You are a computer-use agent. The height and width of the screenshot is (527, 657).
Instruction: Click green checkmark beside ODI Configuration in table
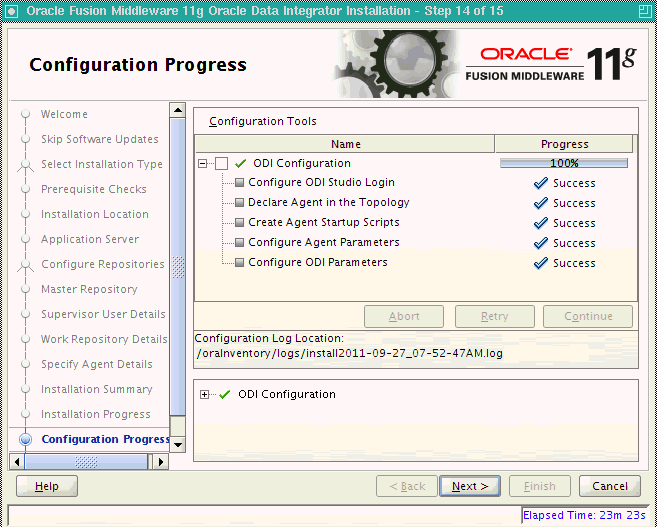tap(241, 163)
